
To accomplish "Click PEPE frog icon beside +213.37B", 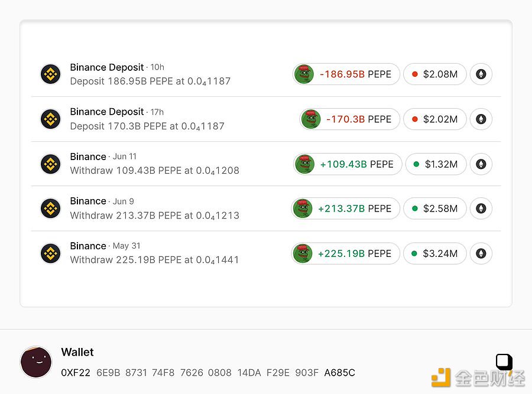I will point(303,208).
